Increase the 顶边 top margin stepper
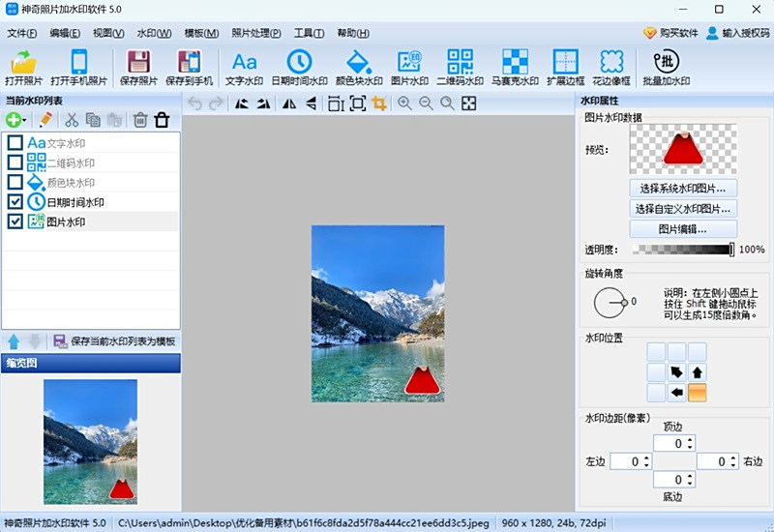774x532 pixels. coord(690,439)
